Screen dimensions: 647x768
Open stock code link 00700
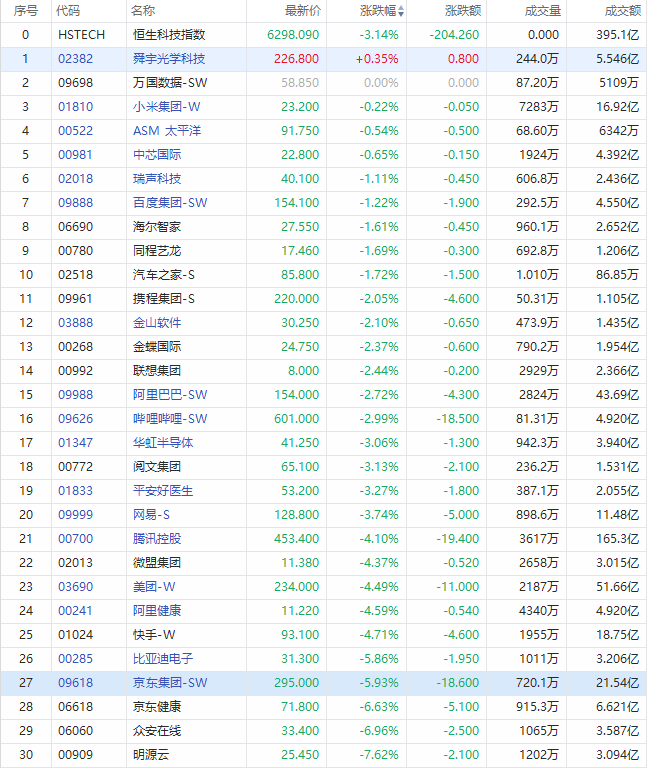coord(75,539)
